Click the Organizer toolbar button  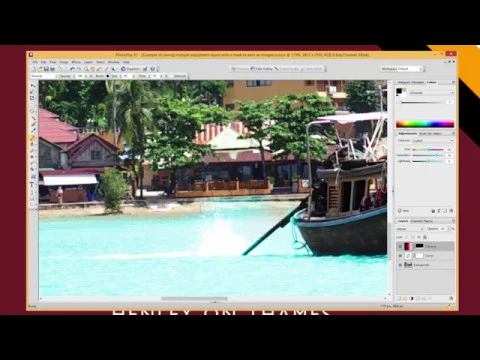click(130, 69)
